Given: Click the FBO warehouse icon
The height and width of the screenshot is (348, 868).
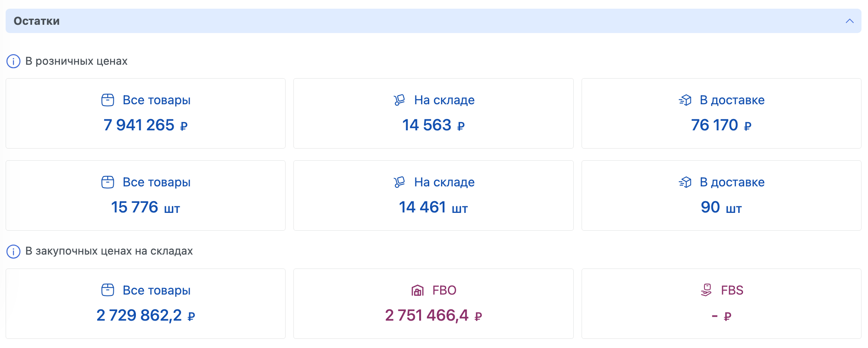Looking at the screenshot, I should click(418, 290).
